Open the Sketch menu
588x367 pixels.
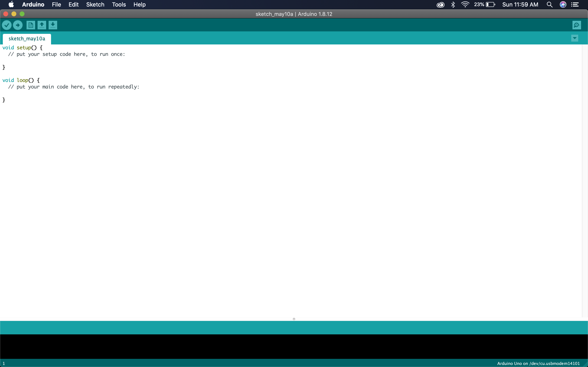[95, 4]
